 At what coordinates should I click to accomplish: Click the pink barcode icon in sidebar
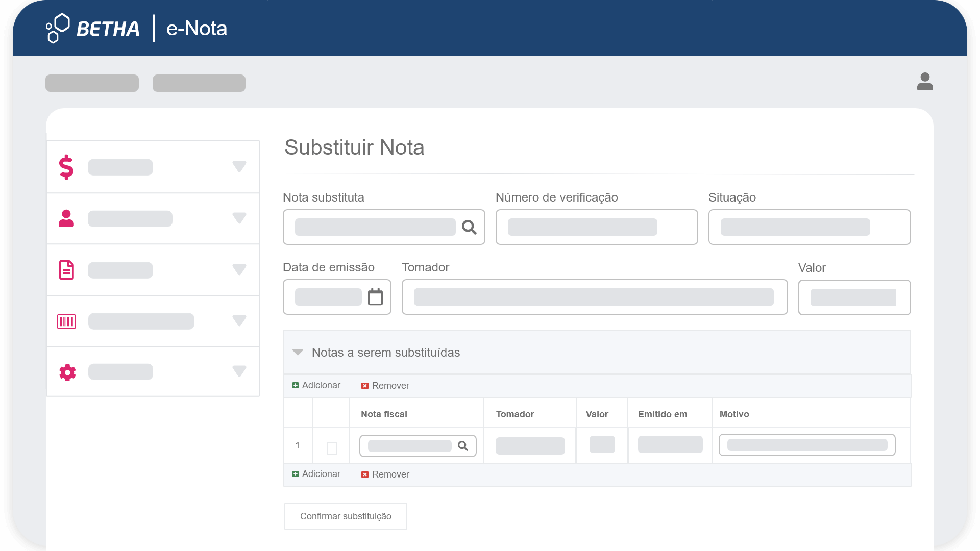point(66,321)
